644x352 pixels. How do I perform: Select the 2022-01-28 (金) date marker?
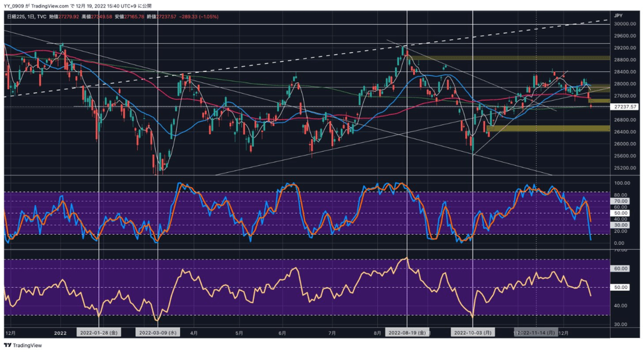tap(99, 333)
